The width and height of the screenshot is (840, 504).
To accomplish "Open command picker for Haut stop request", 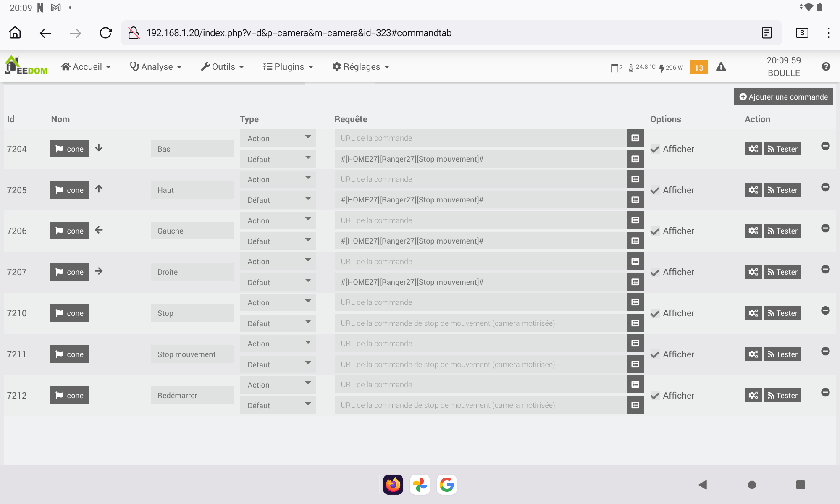I will [635, 200].
